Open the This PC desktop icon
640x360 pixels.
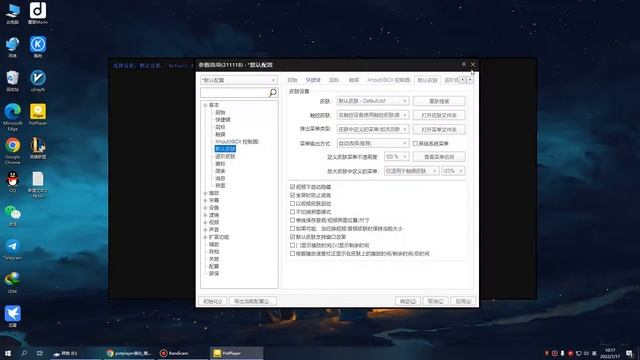click(13, 13)
